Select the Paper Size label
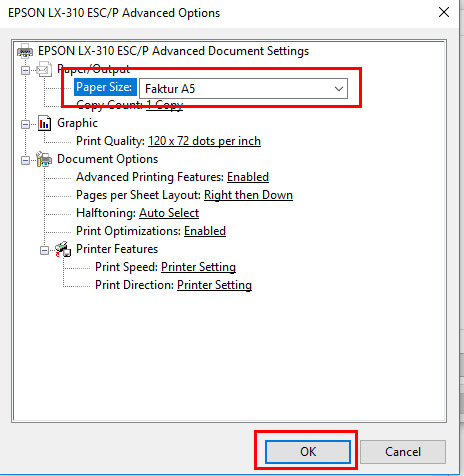The width and height of the screenshot is (464, 476). point(105,87)
